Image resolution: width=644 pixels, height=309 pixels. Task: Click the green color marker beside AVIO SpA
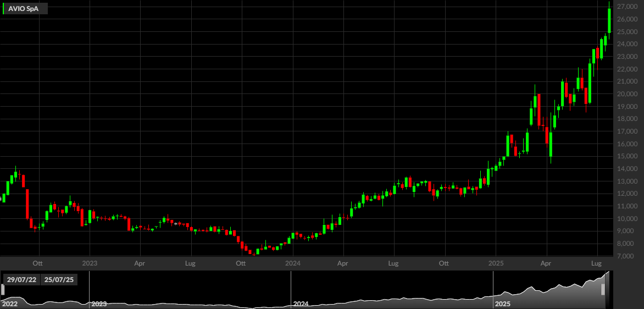pyautogui.click(x=4, y=9)
